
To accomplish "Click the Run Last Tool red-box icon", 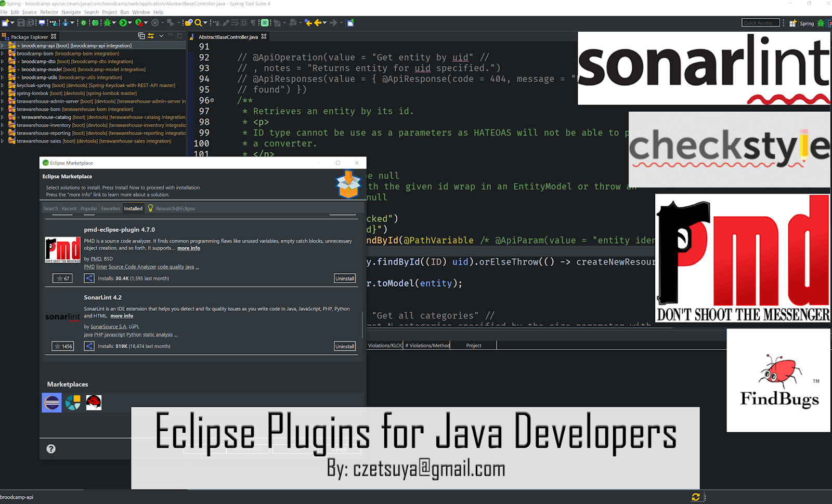I will (x=139, y=23).
